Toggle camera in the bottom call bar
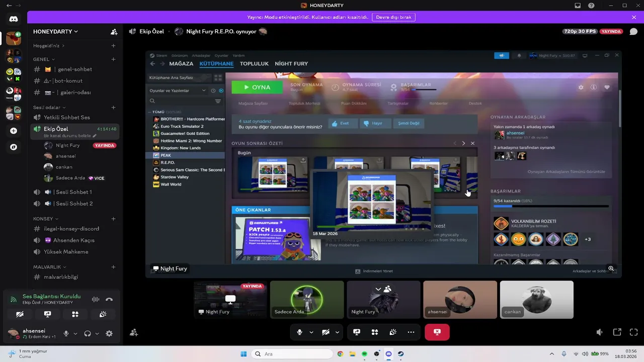Screen dimensions: 644x362 pyautogui.click(x=326, y=332)
